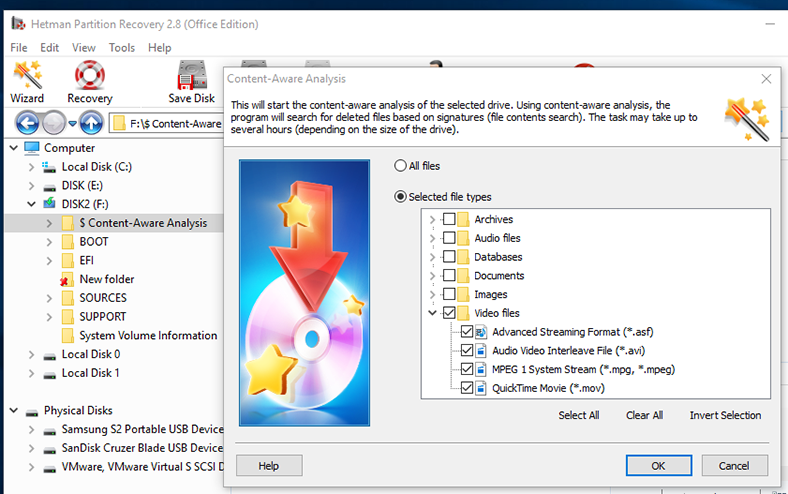Uncheck Advanced Streaming Format (*.asf)
788x494 pixels.
point(467,332)
